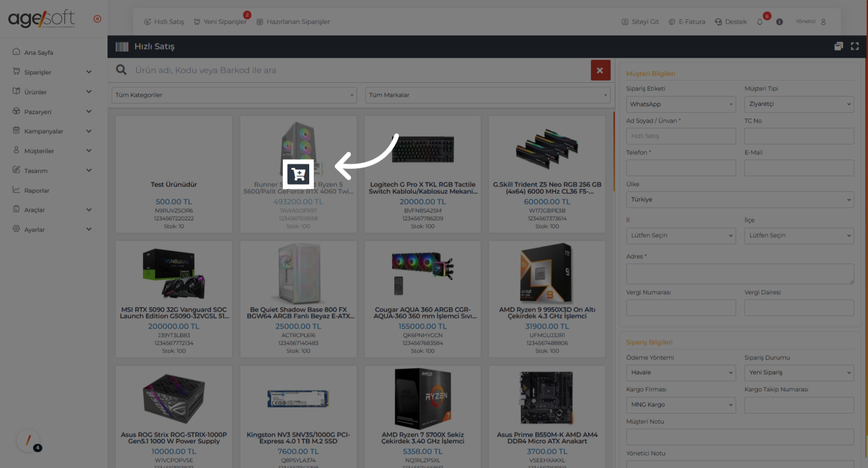Click the Adres text area
The height and width of the screenshot is (468, 868).
pyautogui.click(x=740, y=274)
